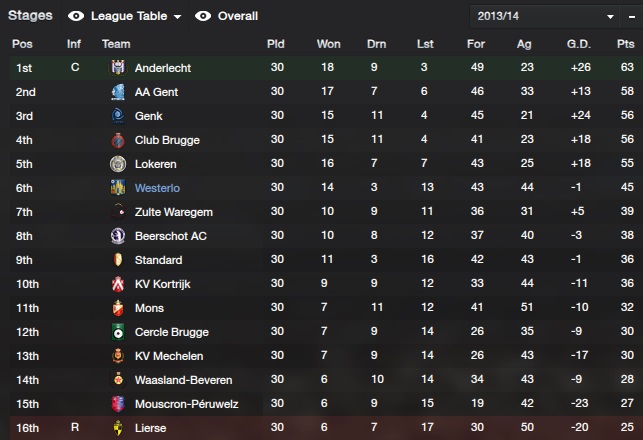Click the AA Gent club badge
The image size is (643, 440).
(x=118, y=92)
